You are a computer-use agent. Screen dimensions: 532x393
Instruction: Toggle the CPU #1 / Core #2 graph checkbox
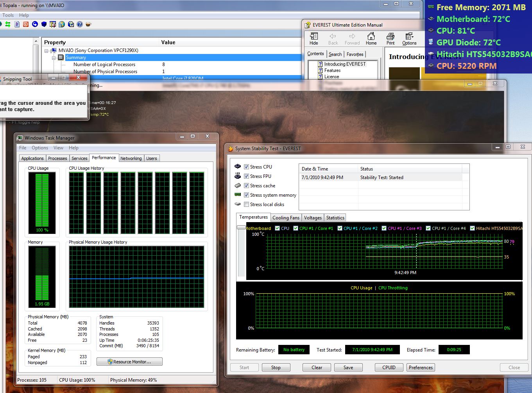click(x=340, y=228)
